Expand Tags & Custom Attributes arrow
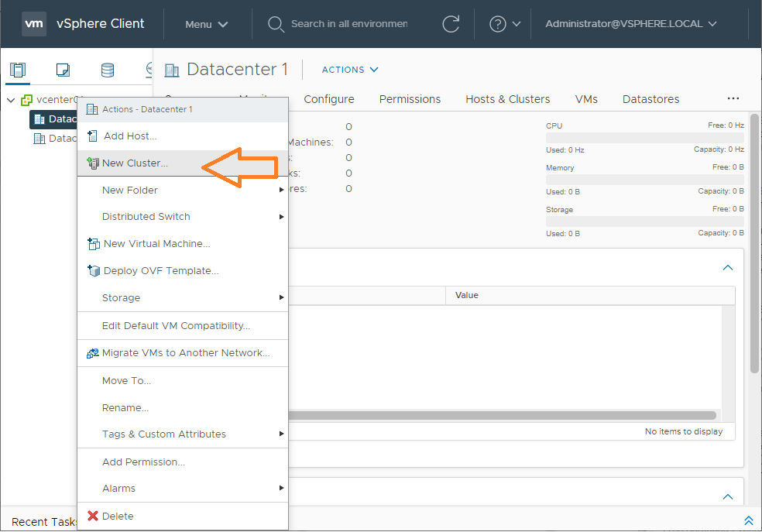 (281, 434)
